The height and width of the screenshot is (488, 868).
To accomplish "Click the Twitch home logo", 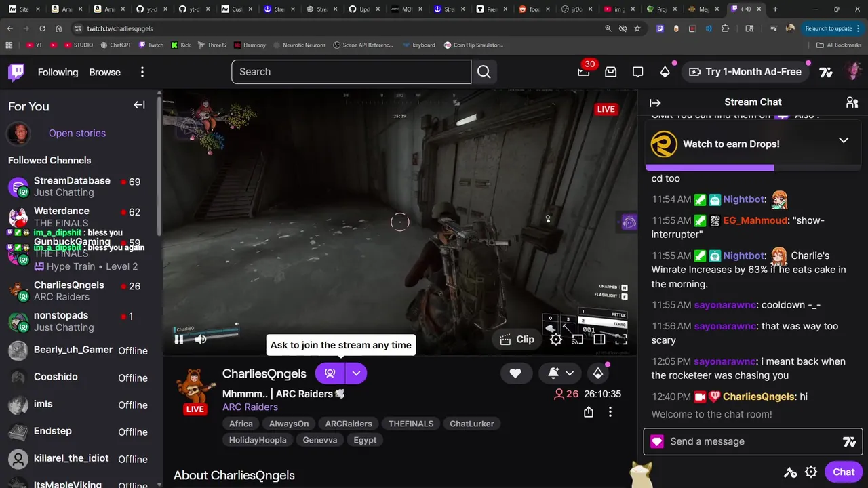I will click(x=16, y=72).
